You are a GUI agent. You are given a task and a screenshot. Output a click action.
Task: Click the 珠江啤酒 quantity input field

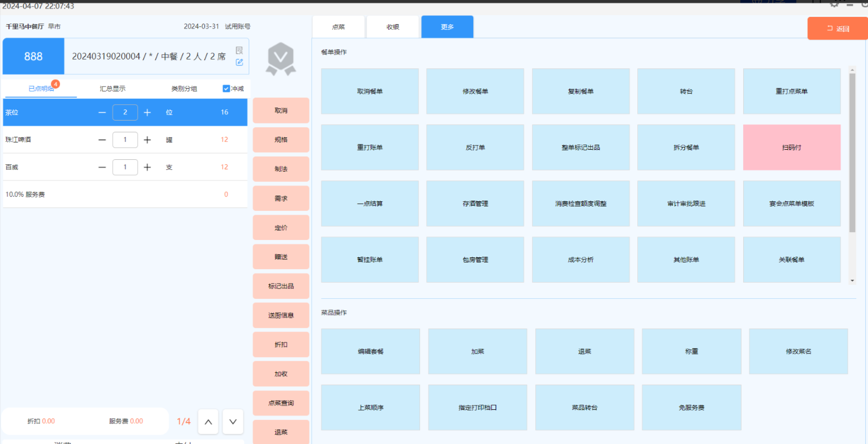click(x=125, y=140)
